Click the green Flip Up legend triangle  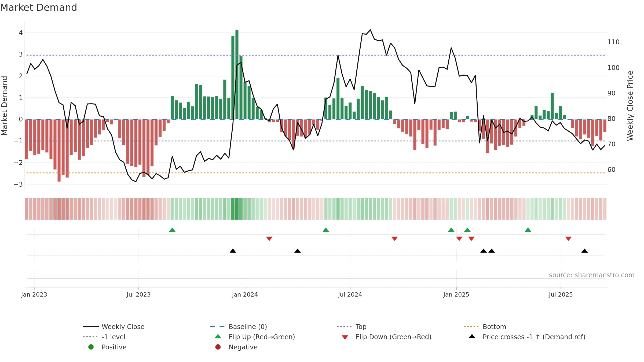(218, 336)
